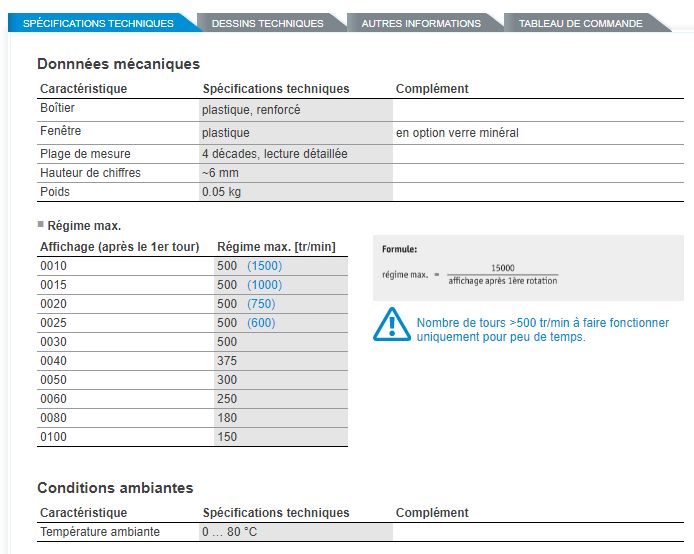Click the Données mécaniques section heading
The image size is (694, 554).
[x=118, y=64]
